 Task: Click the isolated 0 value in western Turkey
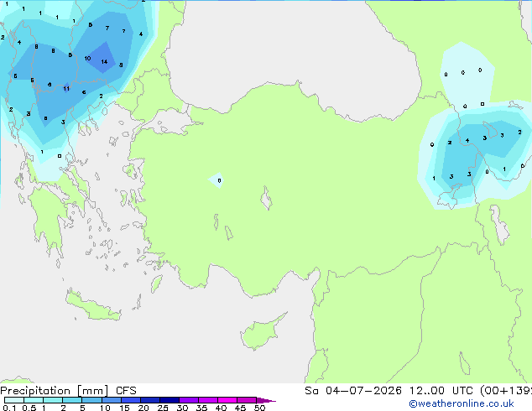click(219, 180)
